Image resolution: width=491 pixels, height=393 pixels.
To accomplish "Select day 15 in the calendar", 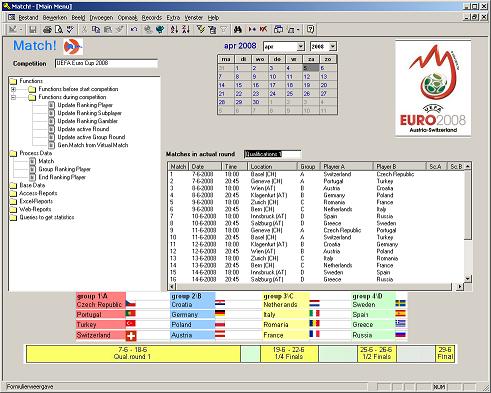I will [x=239, y=85].
